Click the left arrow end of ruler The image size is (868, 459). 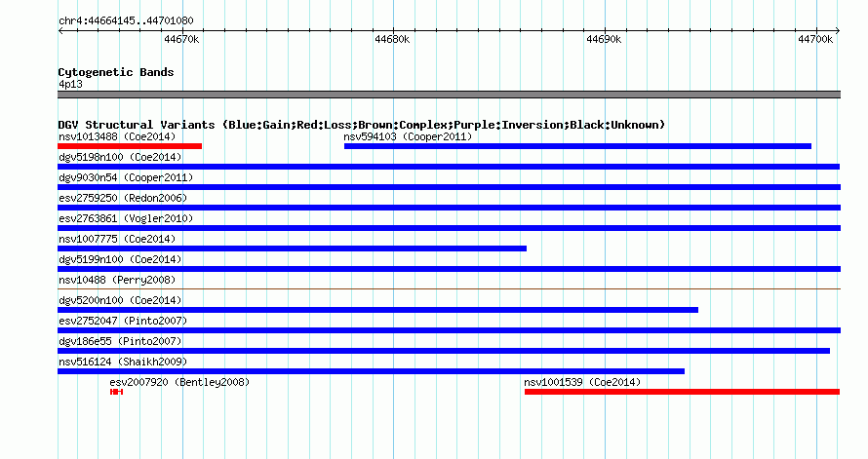[60, 31]
